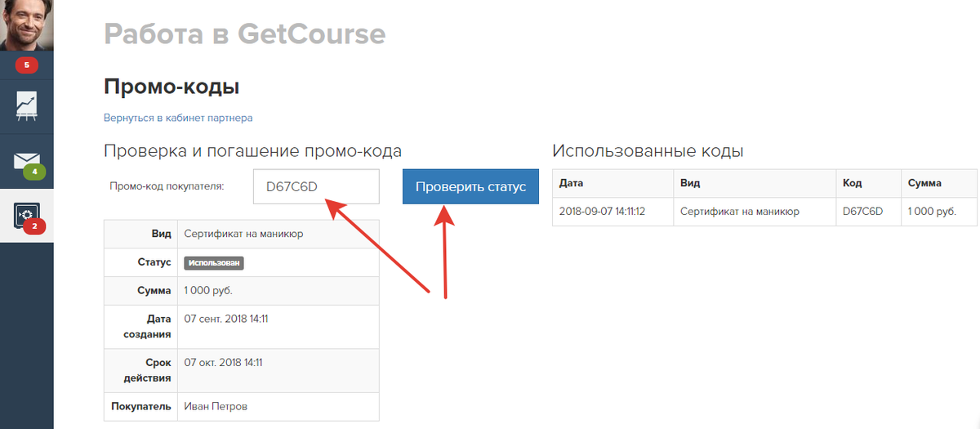Click the 'Работа в GetCourse' heading
The image size is (980, 429).
point(245,34)
